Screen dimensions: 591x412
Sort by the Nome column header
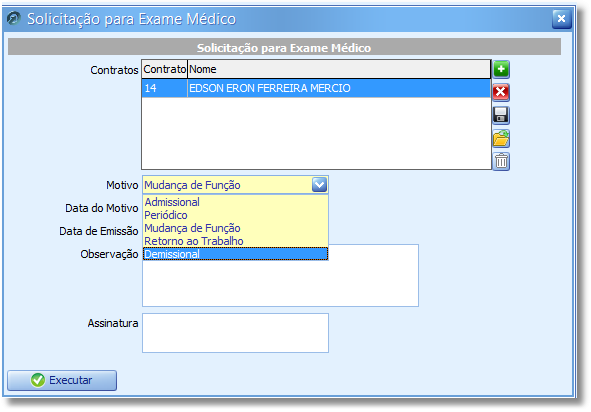coord(339,69)
